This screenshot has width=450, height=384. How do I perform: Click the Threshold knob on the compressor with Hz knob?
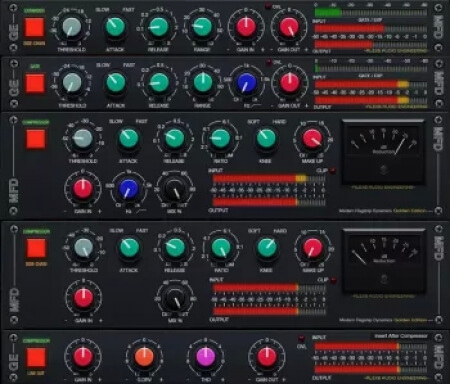82,138
